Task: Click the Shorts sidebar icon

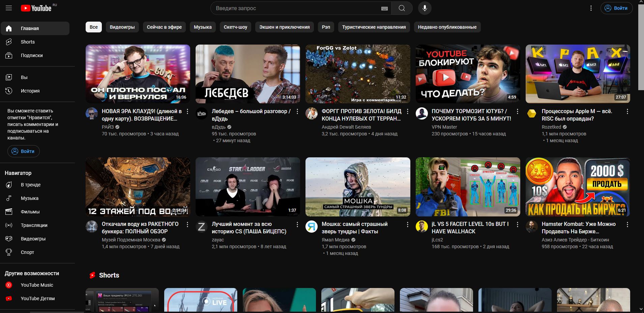Action: (9, 42)
